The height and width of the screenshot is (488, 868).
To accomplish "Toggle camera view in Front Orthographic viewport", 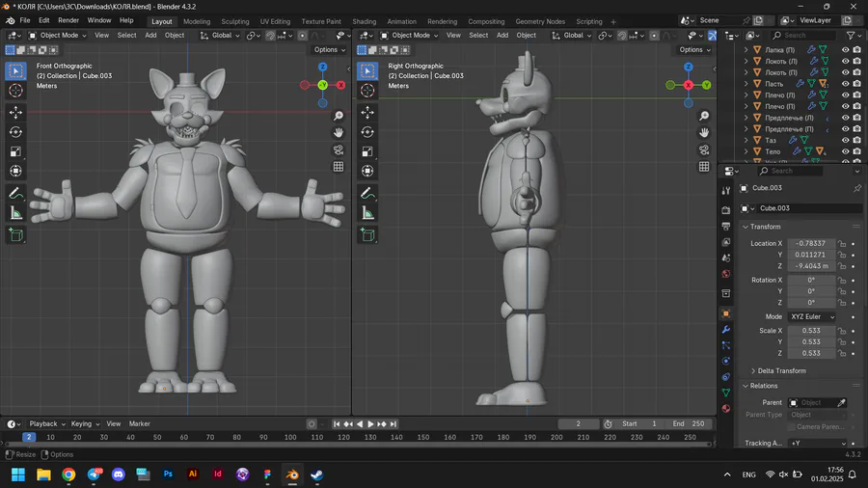I will click(x=339, y=149).
